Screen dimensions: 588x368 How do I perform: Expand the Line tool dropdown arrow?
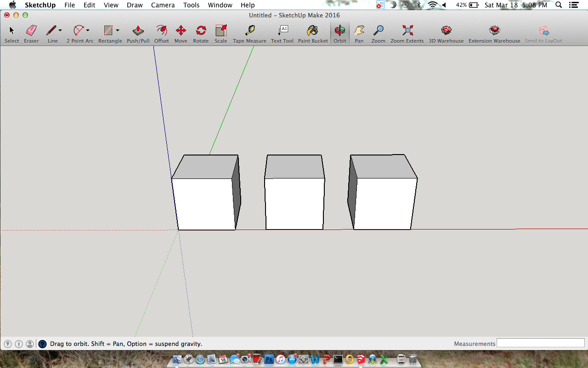pos(60,30)
